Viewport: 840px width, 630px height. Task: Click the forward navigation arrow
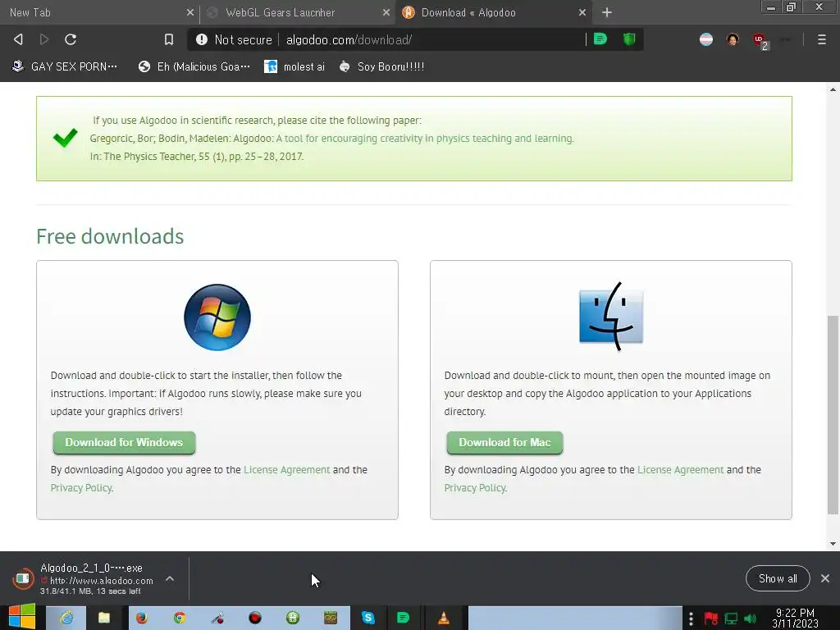[x=44, y=39]
